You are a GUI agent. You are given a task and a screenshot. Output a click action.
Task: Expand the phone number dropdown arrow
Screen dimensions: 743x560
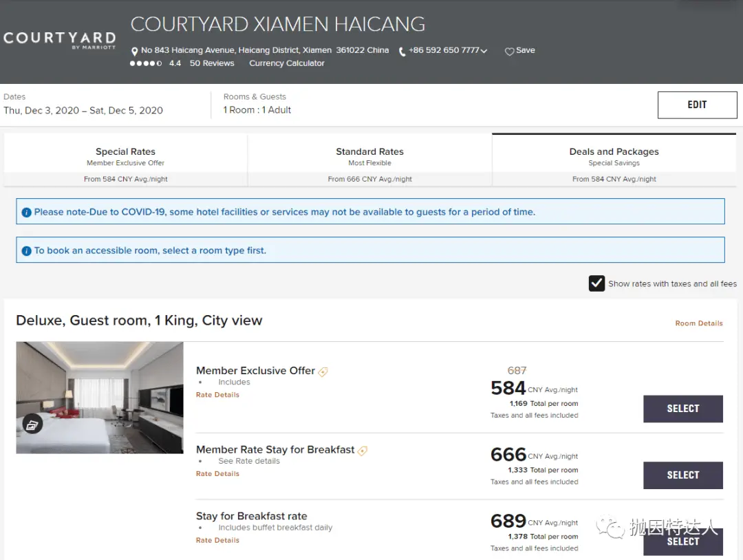point(484,51)
